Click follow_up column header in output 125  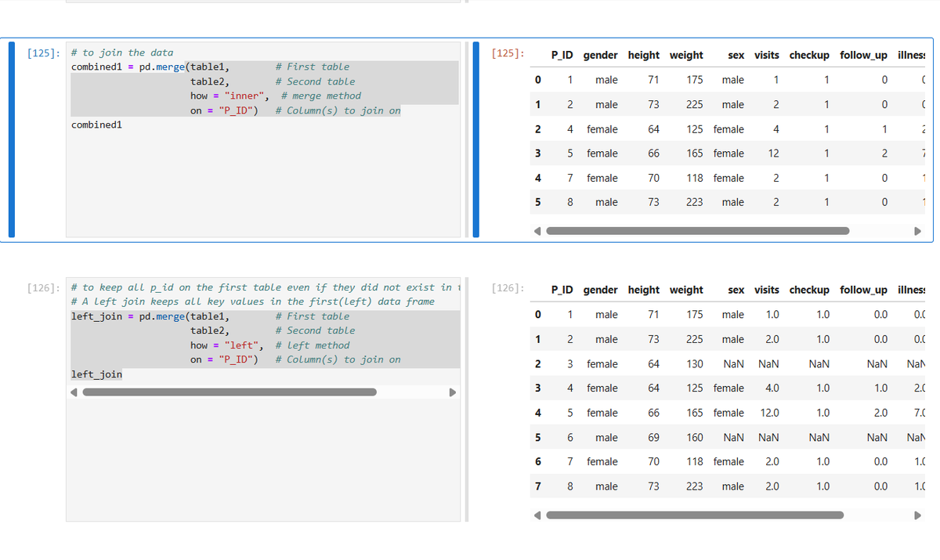coord(863,55)
